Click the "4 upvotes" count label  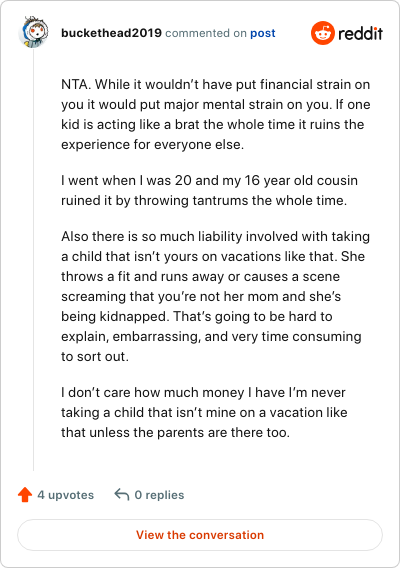click(x=66, y=495)
